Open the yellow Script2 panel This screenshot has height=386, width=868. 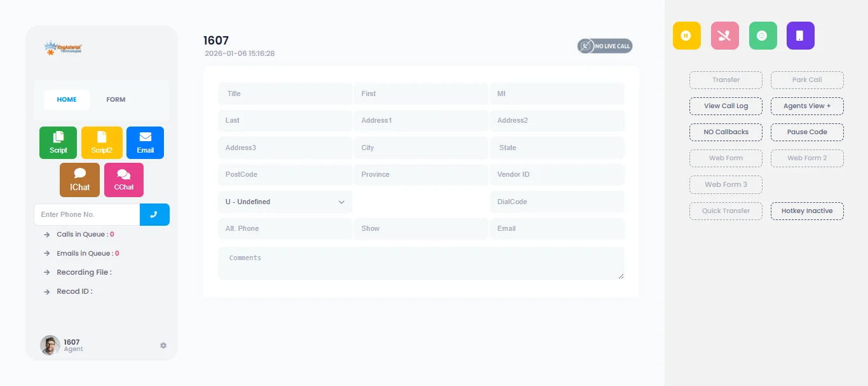tap(102, 142)
